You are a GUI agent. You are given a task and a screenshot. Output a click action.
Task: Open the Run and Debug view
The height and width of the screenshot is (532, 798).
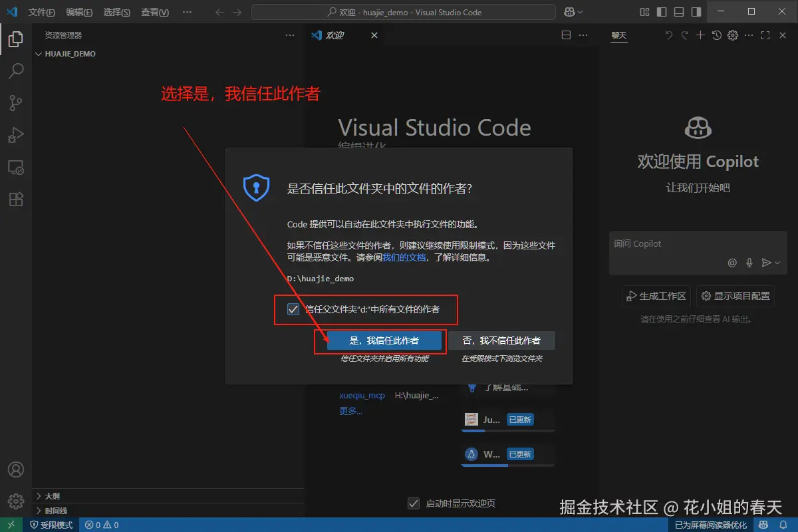point(16,135)
